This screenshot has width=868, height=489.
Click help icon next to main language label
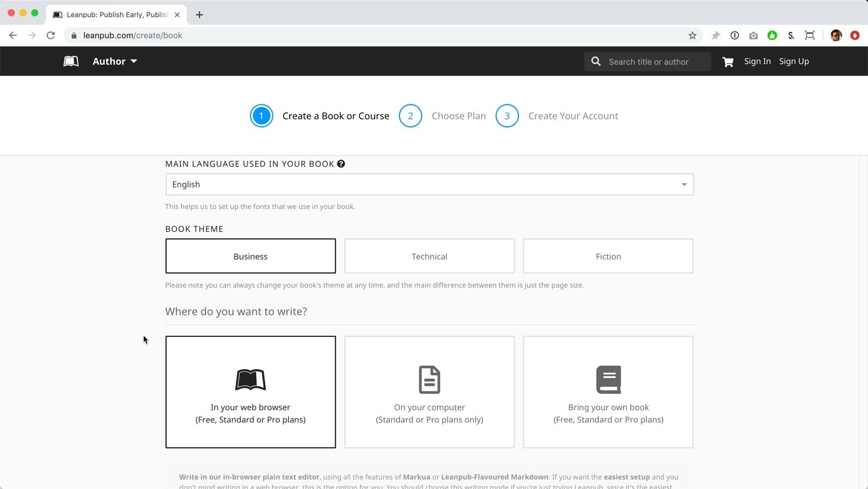(341, 164)
